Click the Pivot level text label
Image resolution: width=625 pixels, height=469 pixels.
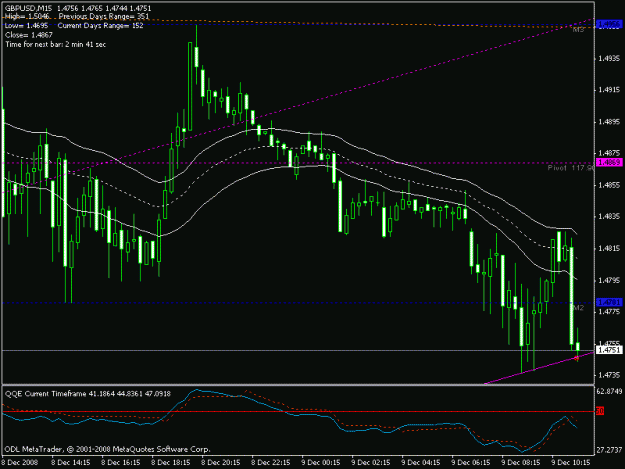click(571, 168)
